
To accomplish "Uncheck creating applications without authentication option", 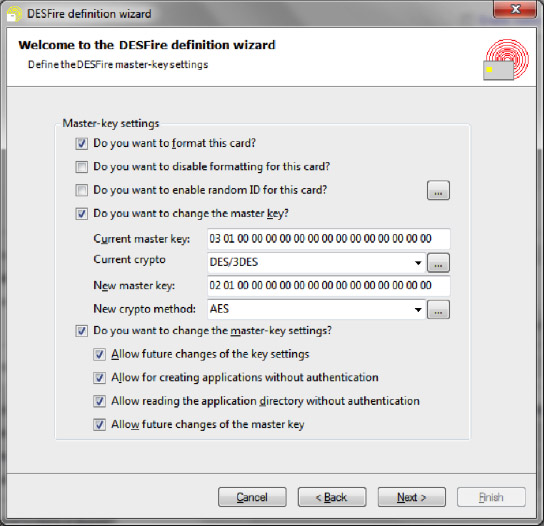I will (x=99, y=378).
